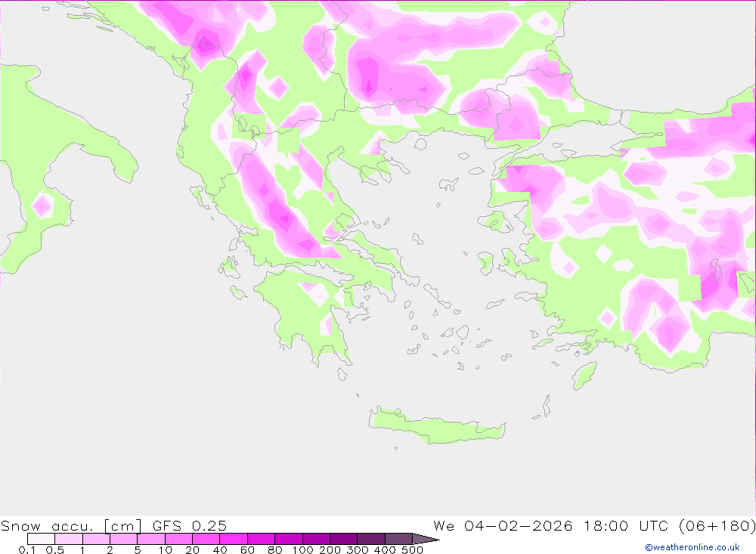Select the 200–300 cm legend swatch

343,539
